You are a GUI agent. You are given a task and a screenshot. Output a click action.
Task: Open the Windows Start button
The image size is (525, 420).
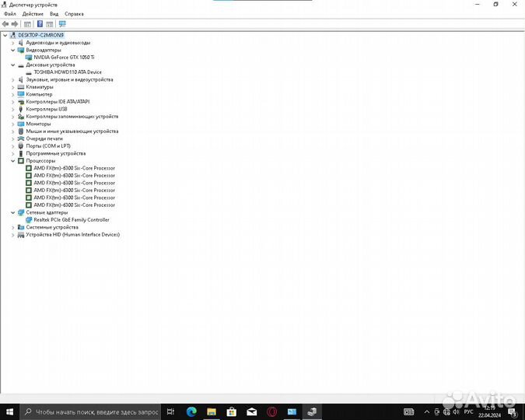(9, 411)
